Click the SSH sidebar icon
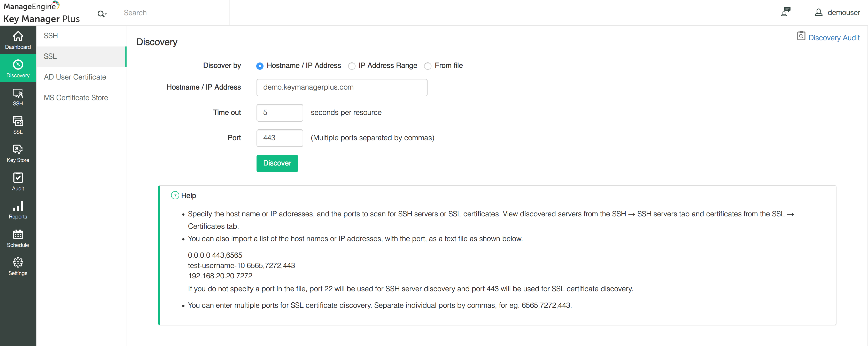 click(18, 97)
